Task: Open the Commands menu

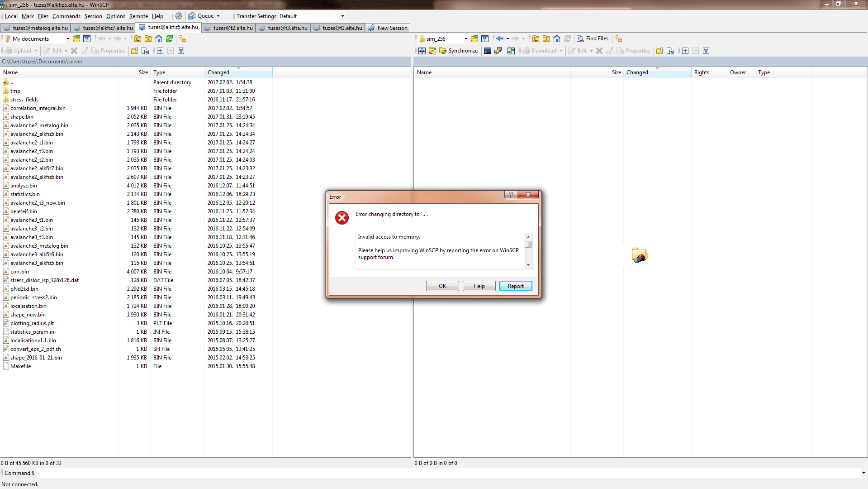Action: 66,16
